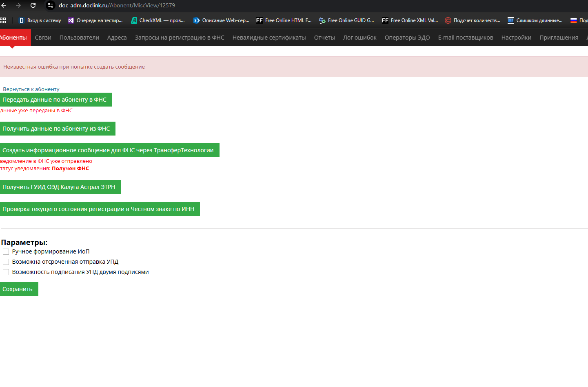588x387 pixels.
Task: Click the 'Параметры:' heading
Action: pos(24,242)
